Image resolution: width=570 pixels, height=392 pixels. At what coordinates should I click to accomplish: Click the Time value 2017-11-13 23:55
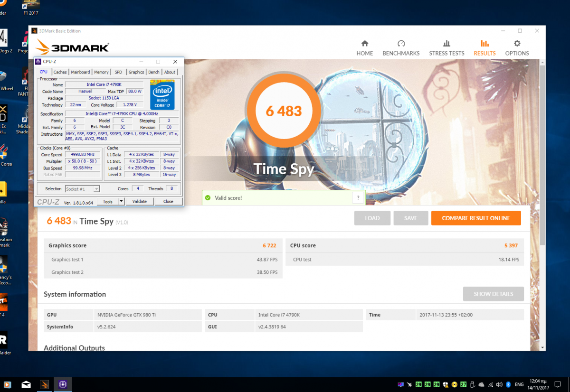tap(470, 315)
